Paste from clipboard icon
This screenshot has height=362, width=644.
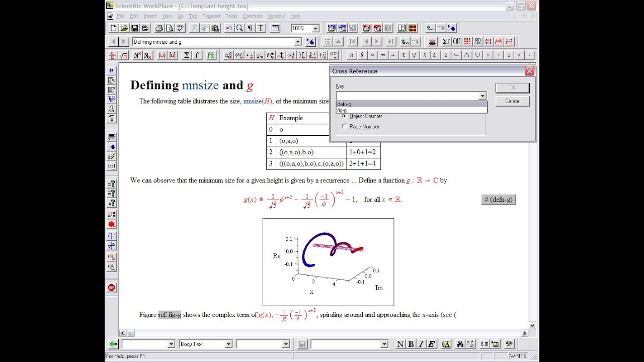(215, 28)
